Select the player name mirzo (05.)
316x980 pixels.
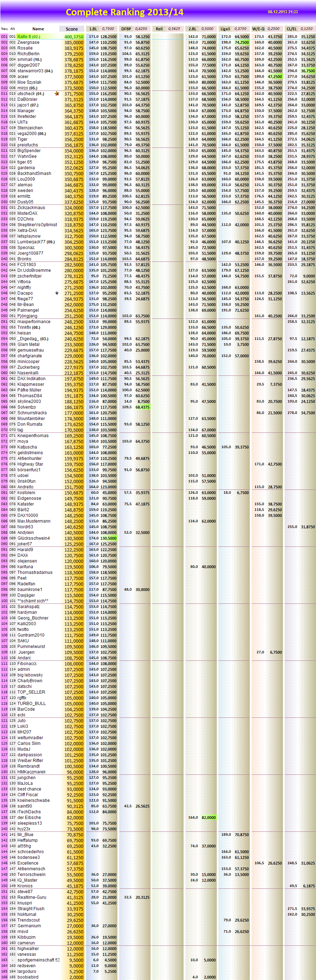[27, 88]
